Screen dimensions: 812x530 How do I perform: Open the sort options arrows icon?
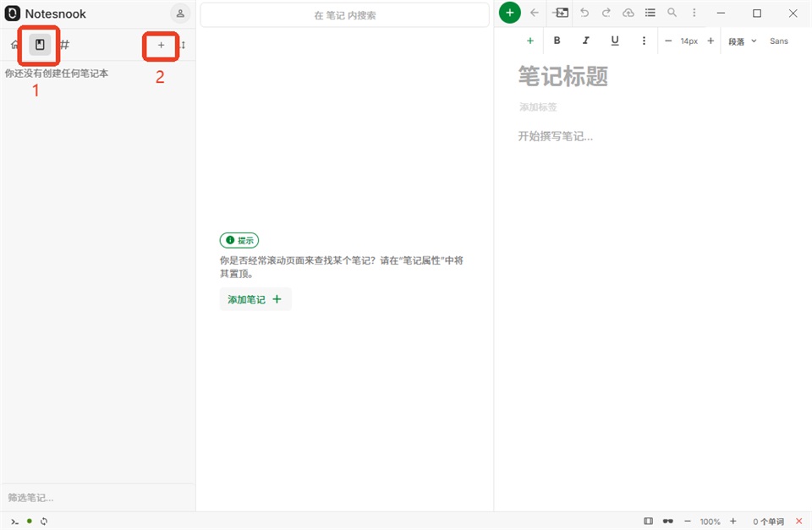[183, 45]
